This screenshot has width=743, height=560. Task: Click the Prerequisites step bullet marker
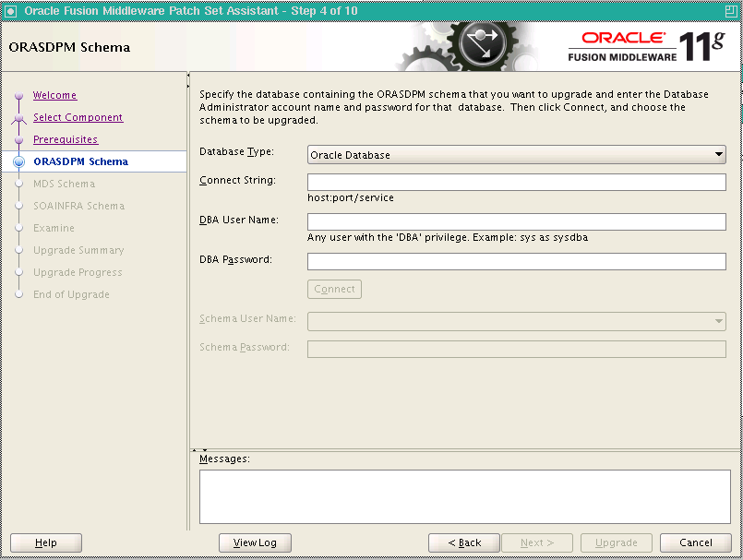19,139
